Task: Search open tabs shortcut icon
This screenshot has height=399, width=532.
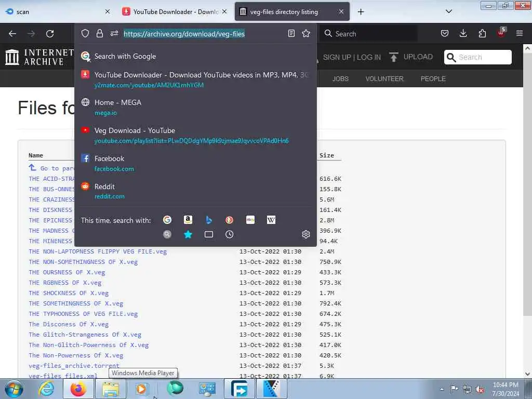Action: 209,234
